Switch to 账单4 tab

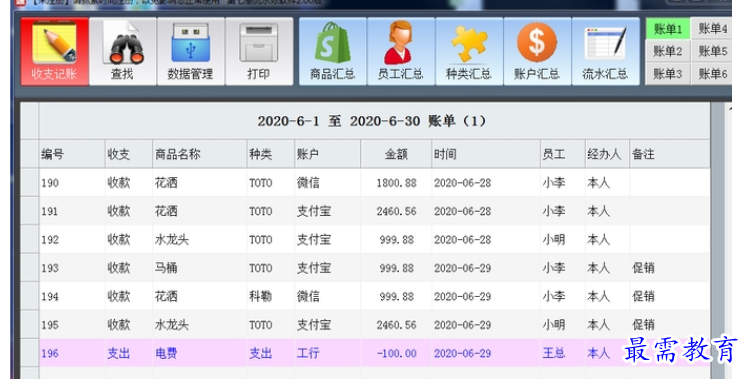(x=712, y=29)
